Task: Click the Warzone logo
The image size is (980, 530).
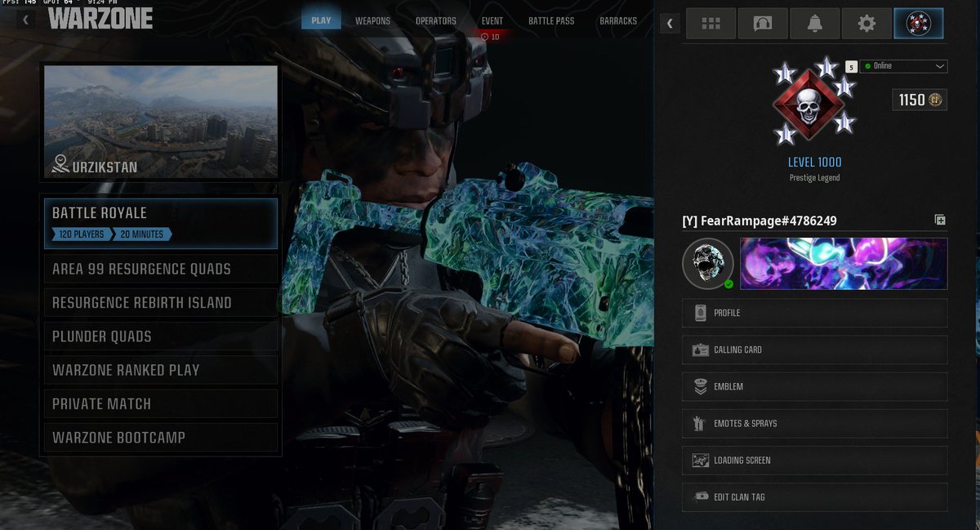Action: [99, 19]
